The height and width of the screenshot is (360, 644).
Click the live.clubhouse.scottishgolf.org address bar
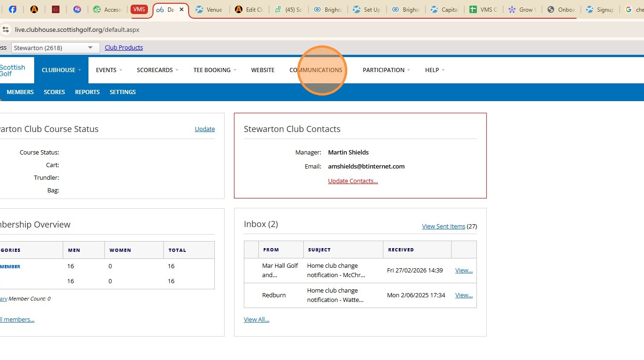[x=77, y=29]
